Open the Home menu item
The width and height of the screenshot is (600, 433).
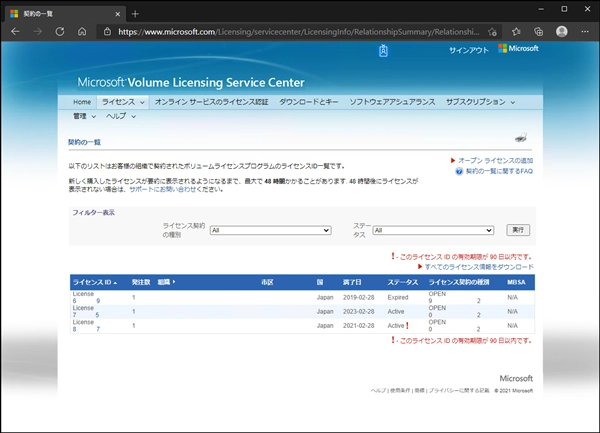[82, 102]
